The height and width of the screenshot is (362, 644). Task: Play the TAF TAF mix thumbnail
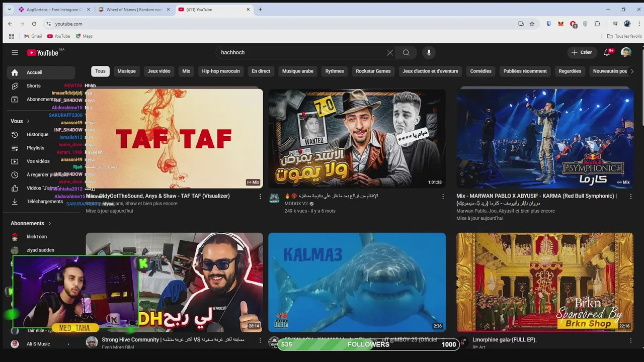pos(174,139)
